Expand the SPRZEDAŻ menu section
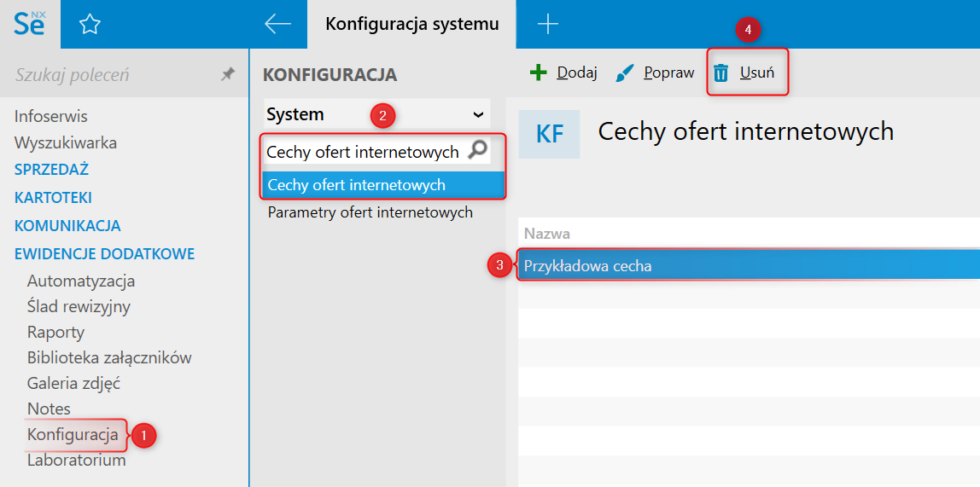980x487 pixels. [x=51, y=170]
